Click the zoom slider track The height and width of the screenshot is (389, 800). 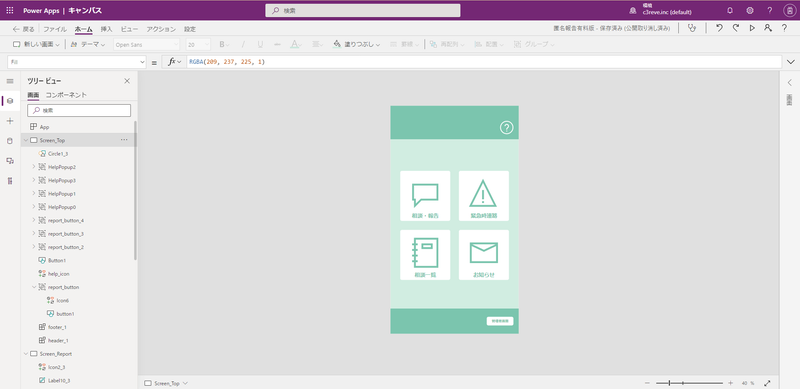point(689,383)
